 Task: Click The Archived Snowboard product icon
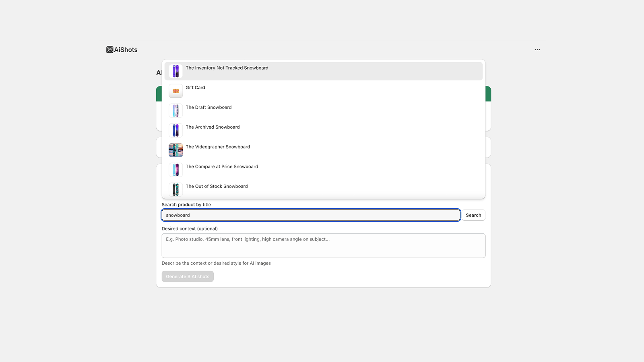[175, 130]
